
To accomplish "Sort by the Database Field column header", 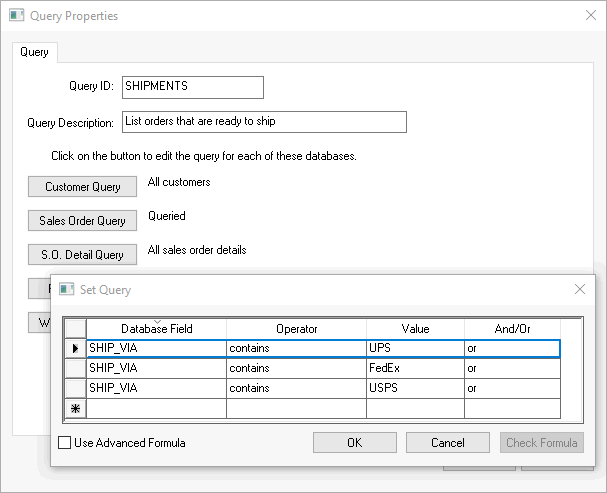I will pos(156,329).
